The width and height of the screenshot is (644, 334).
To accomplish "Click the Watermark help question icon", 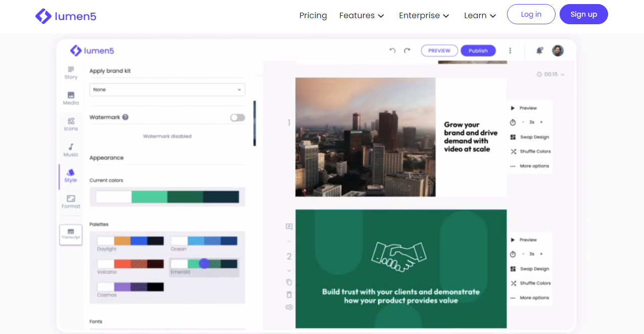I will point(125,117).
